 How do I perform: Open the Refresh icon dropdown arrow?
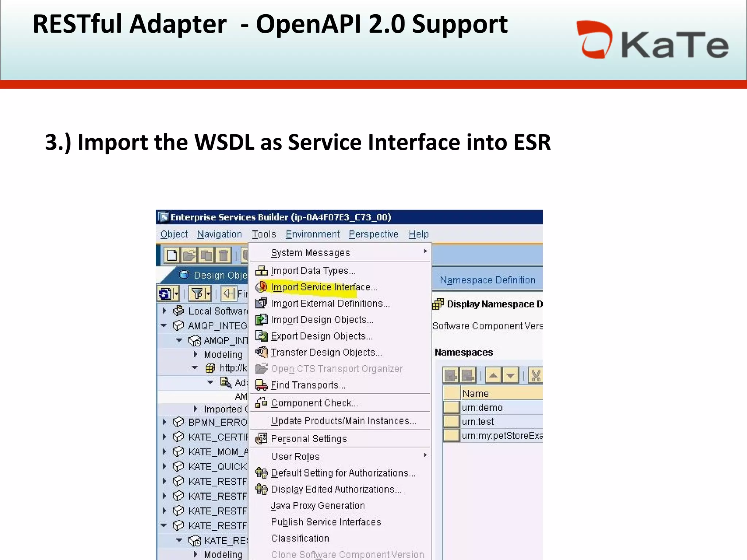point(176,293)
